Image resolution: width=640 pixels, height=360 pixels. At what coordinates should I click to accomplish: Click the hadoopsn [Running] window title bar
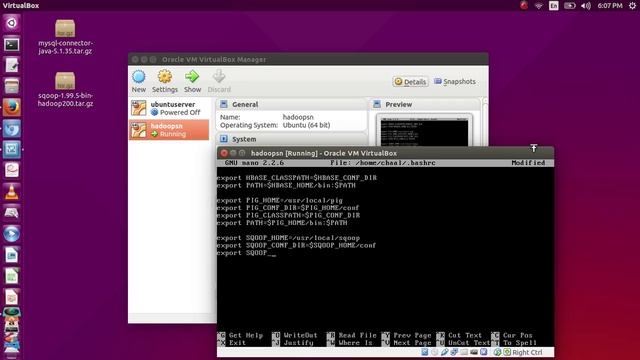tap(385, 153)
